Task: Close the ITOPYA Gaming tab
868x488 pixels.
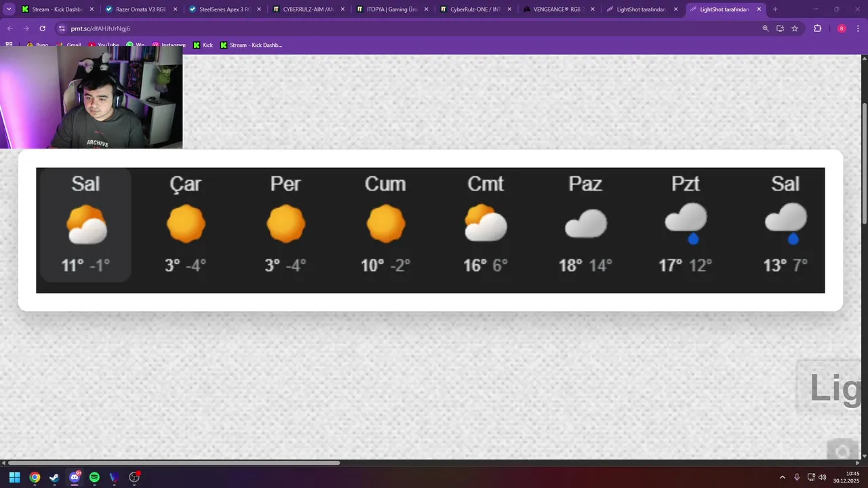Action: point(426,9)
